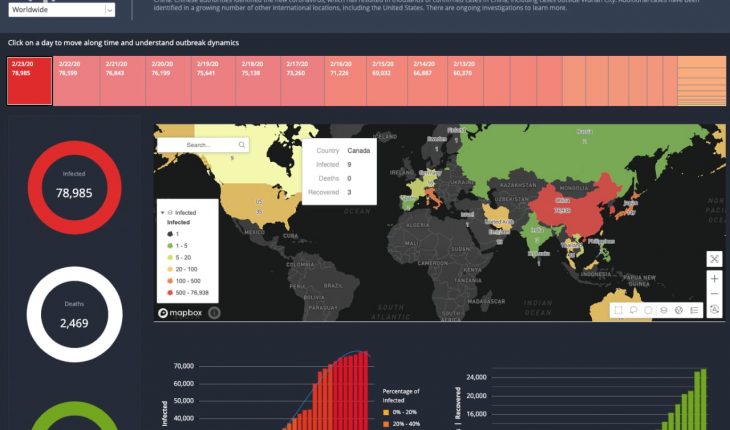
Task: Select the 2/17/20 day tile
Action: point(303,81)
